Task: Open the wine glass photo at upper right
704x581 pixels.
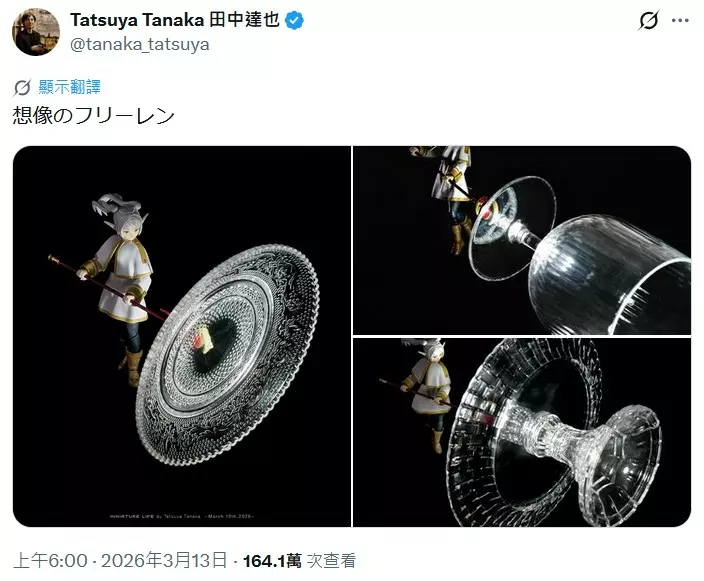Action: point(522,240)
